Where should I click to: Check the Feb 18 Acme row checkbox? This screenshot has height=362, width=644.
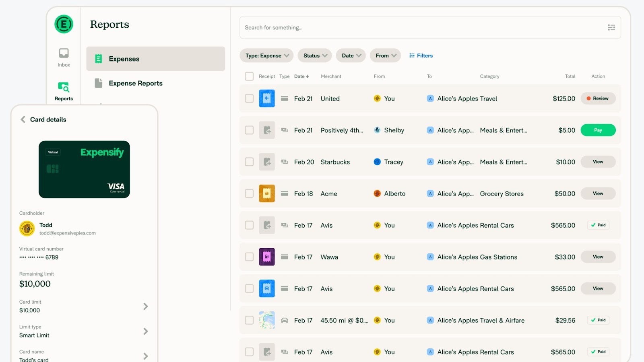pyautogui.click(x=249, y=193)
